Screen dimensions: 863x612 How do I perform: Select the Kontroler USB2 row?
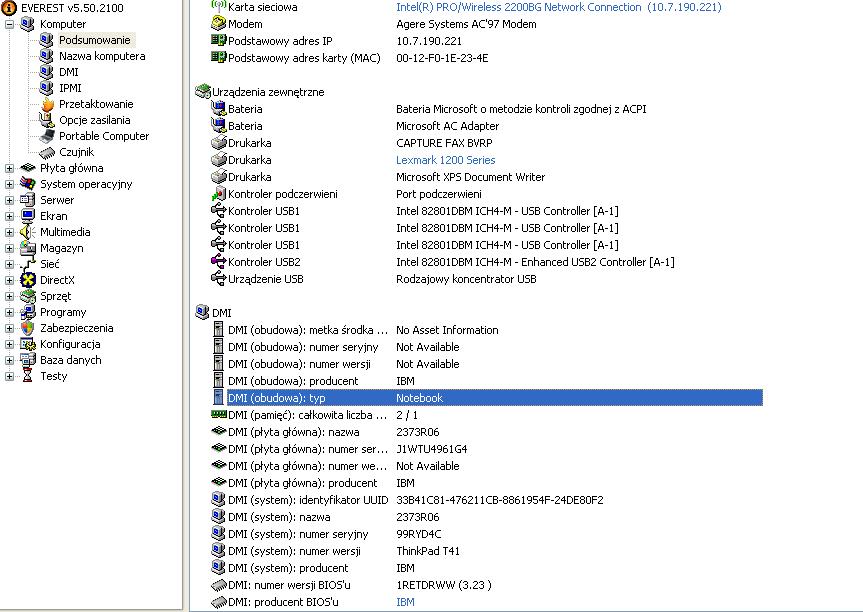(478, 262)
